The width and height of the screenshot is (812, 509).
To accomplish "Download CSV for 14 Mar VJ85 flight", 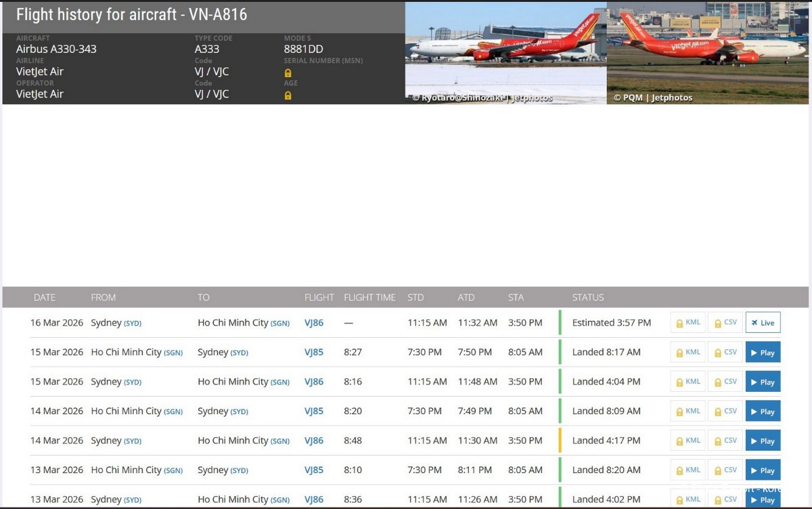I will [725, 412].
